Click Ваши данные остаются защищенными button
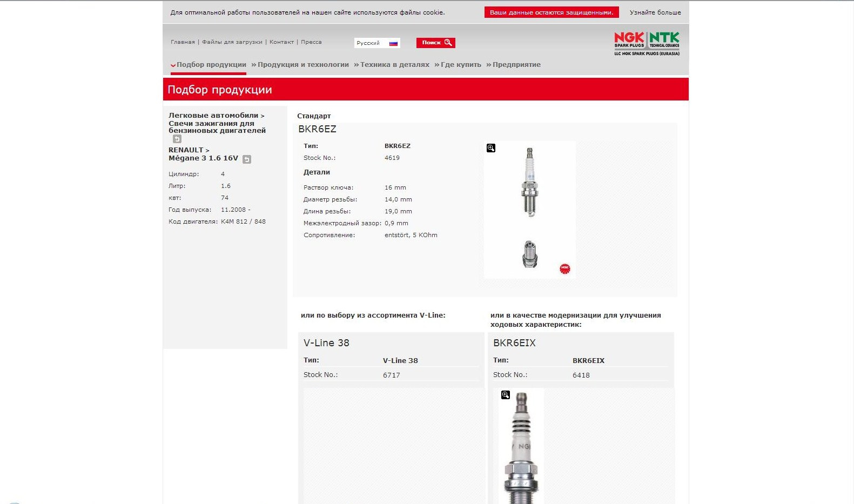This screenshot has height=504, width=854. 552,12
